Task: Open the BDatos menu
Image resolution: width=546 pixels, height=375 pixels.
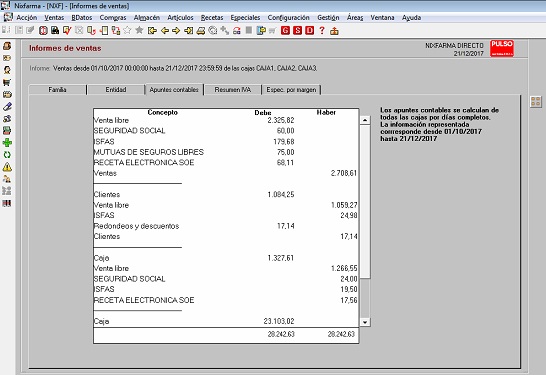Action: pyautogui.click(x=82, y=17)
